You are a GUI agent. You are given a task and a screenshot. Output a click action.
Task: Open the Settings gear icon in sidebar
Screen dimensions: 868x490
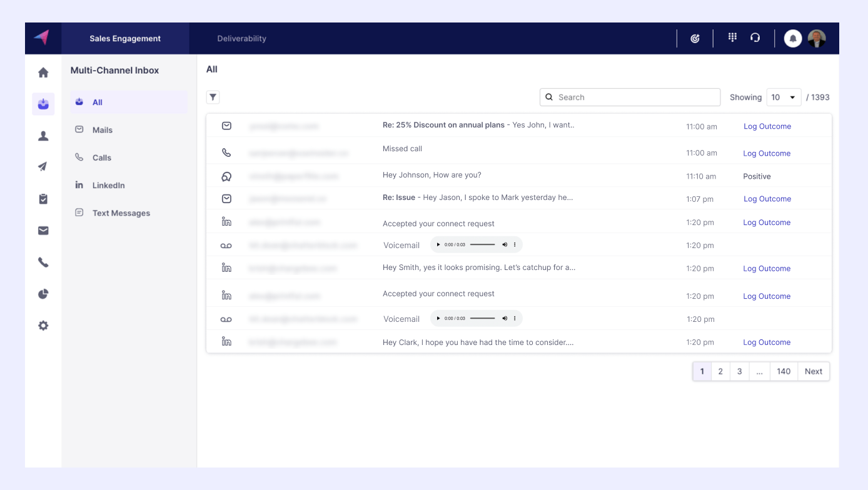43,326
